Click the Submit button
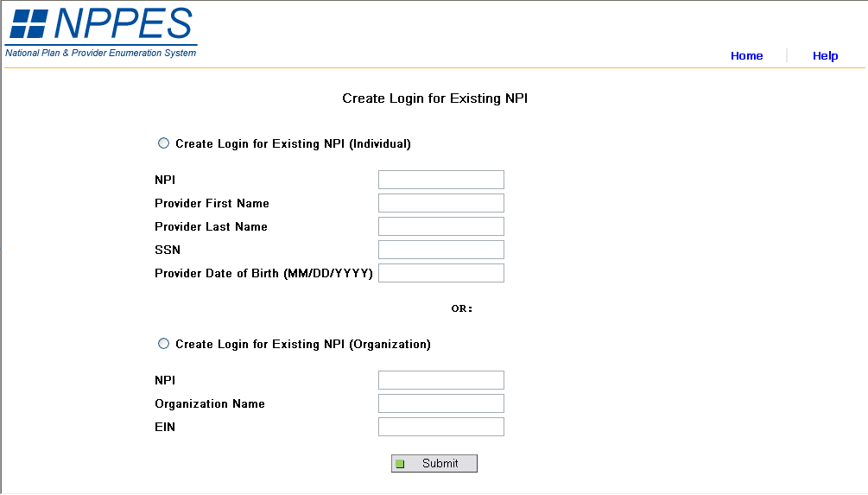868x495 pixels. tap(434, 463)
